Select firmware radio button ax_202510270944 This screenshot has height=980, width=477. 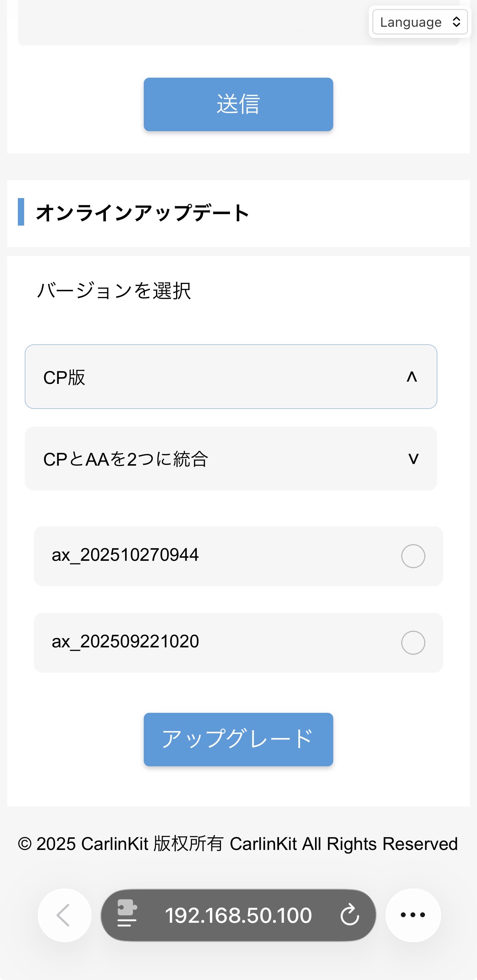413,556
